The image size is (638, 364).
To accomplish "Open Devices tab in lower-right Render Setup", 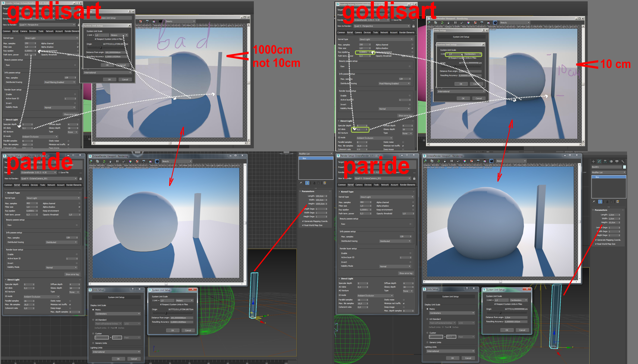I will pos(368,185).
